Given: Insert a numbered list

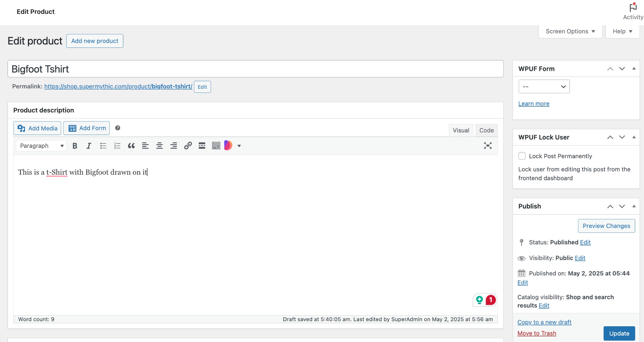Looking at the screenshot, I should click(x=117, y=145).
